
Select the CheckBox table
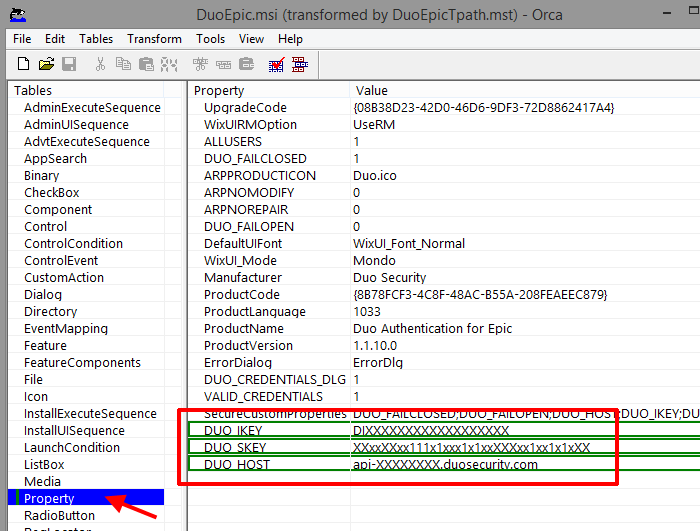click(x=52, y=192)
